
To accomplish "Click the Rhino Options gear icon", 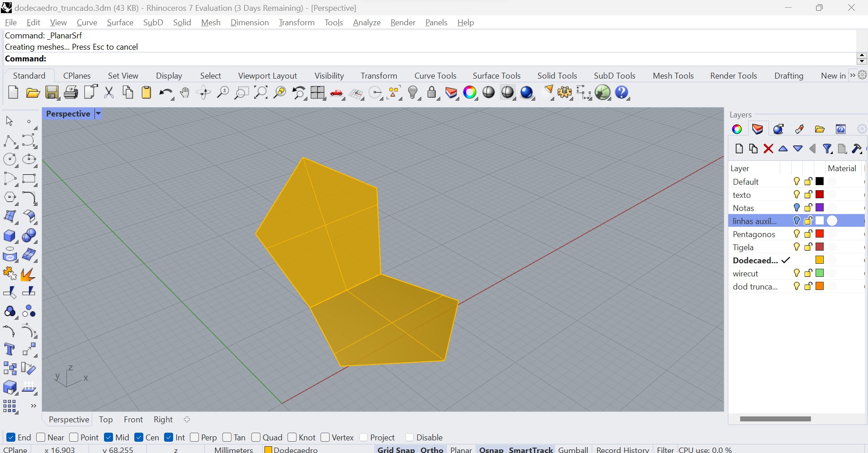I will [565, 93].
